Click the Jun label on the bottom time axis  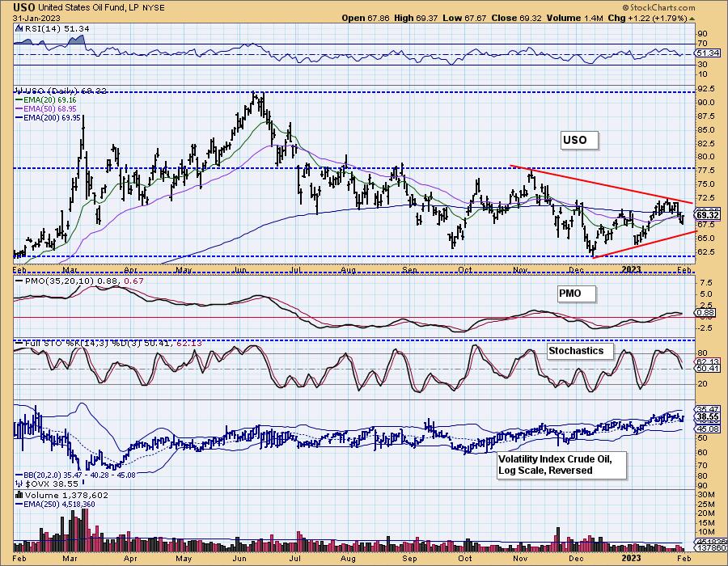point(239,558)
